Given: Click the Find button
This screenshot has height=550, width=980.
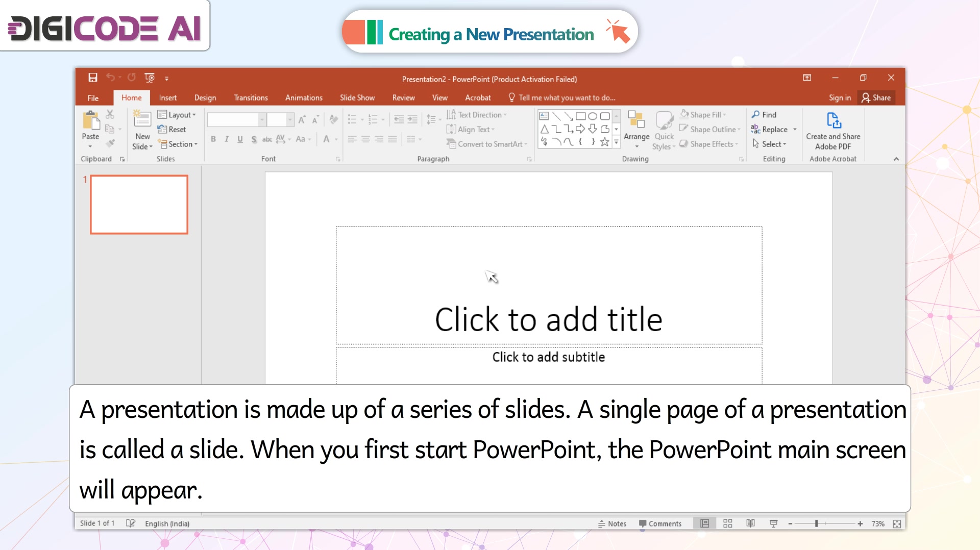Looking at the screenshot, I should (x=764, y=115).
